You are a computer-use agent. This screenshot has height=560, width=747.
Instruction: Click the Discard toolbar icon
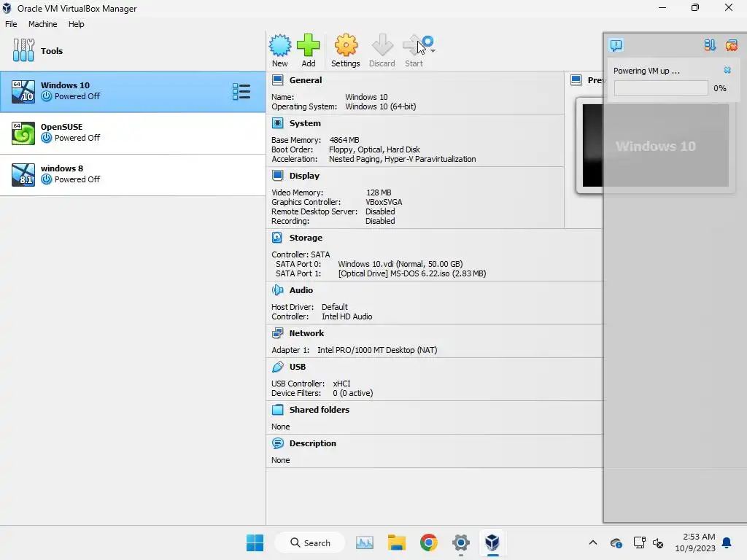[x=382, y=45]
